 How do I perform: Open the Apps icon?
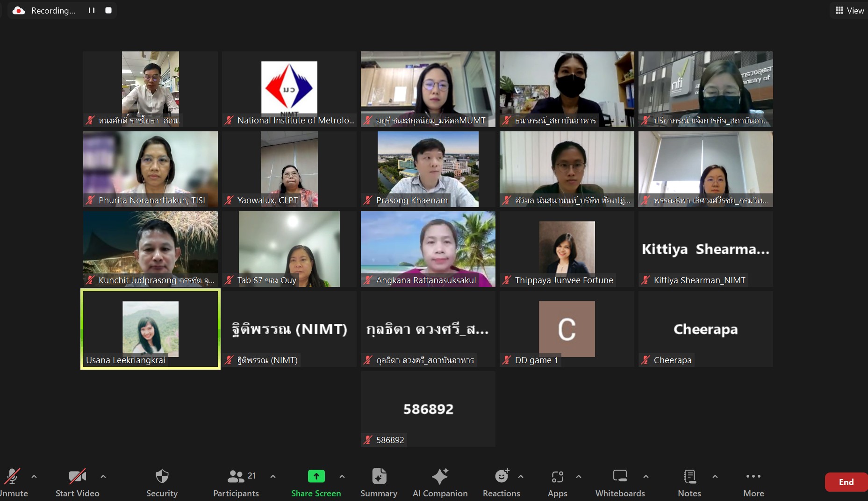tap(557, 477)
